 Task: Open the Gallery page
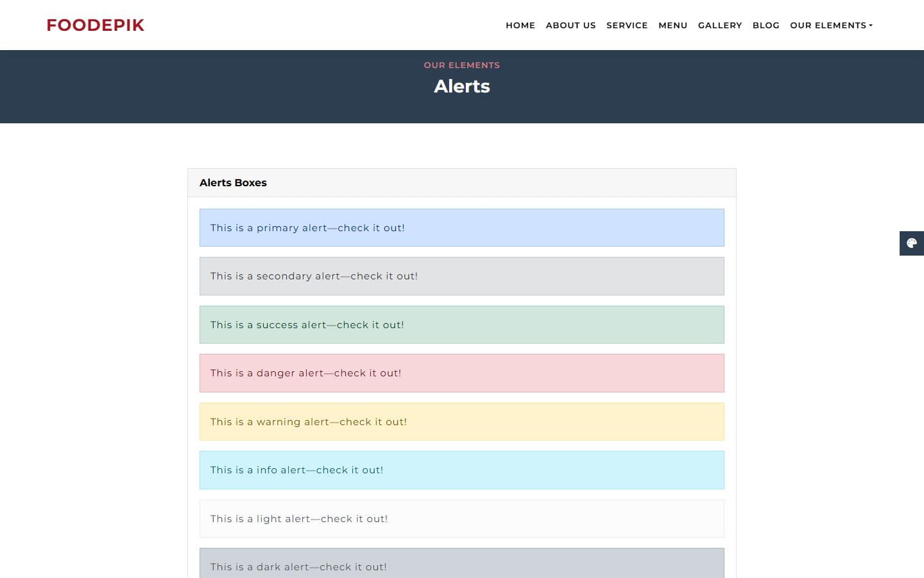(720, 25)
